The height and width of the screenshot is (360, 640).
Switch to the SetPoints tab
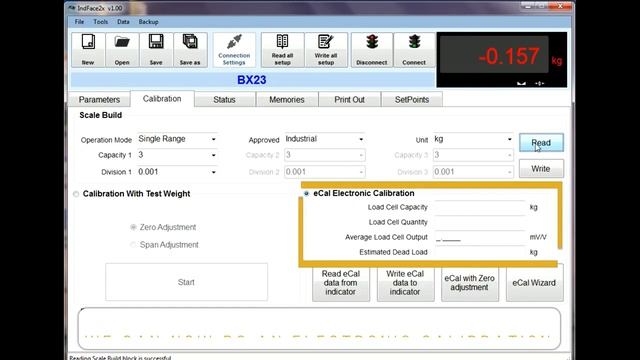pyautogui.click(x=412, y=100)
